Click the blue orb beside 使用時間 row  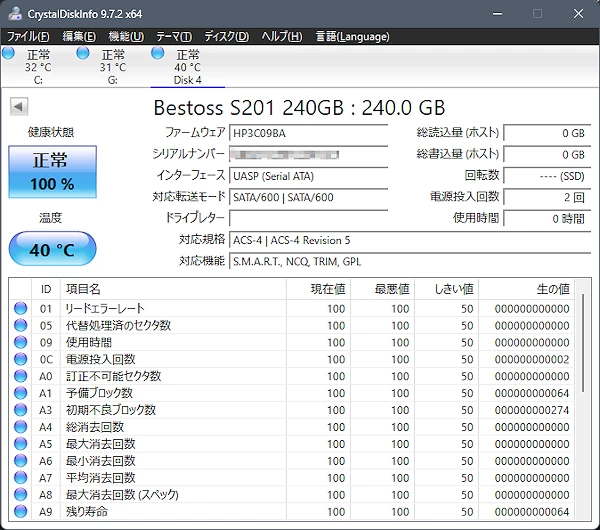(x=20, y=342)
